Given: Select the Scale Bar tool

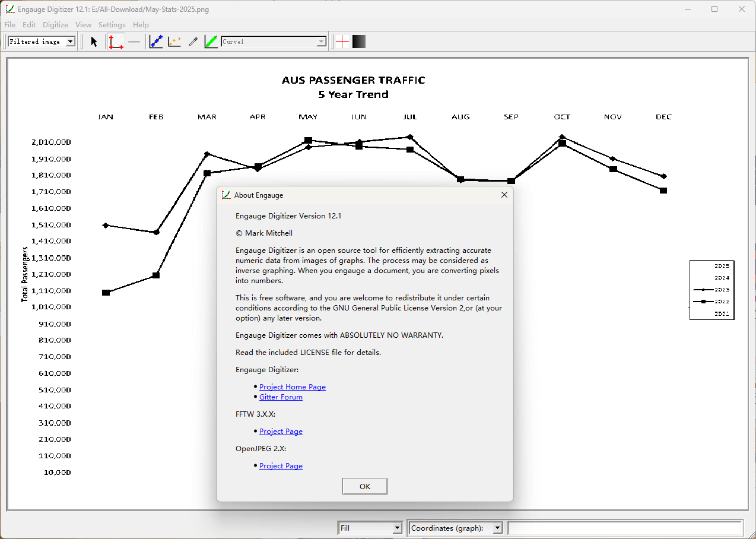Looking at the screenshot, I should pyautogui.click(x=134, y=41).
